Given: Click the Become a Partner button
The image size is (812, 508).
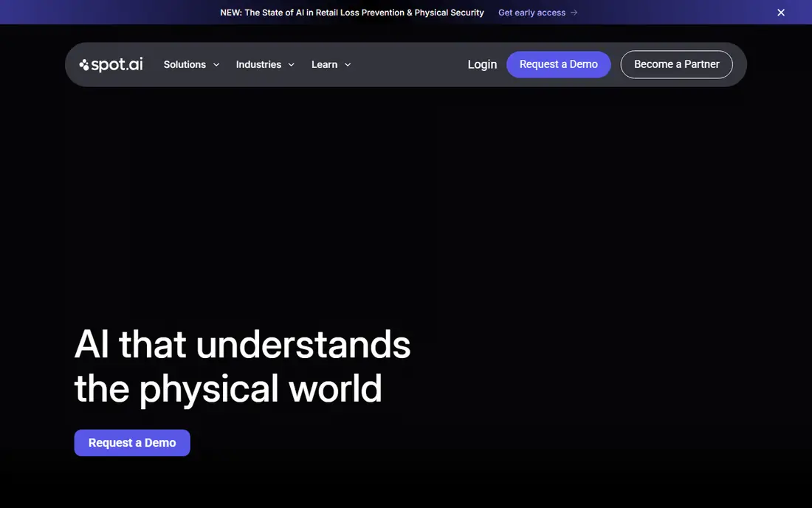Looking at the screenshot, I should click(676, 64).
